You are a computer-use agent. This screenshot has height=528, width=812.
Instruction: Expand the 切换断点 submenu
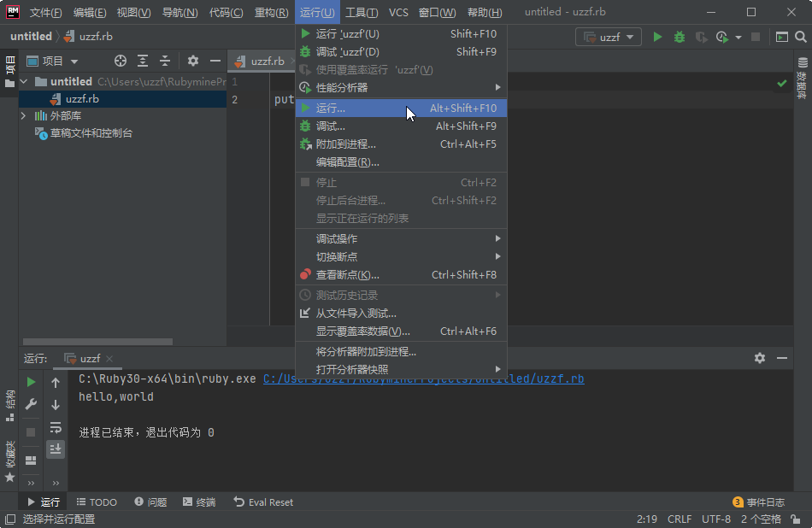(401, 257)
